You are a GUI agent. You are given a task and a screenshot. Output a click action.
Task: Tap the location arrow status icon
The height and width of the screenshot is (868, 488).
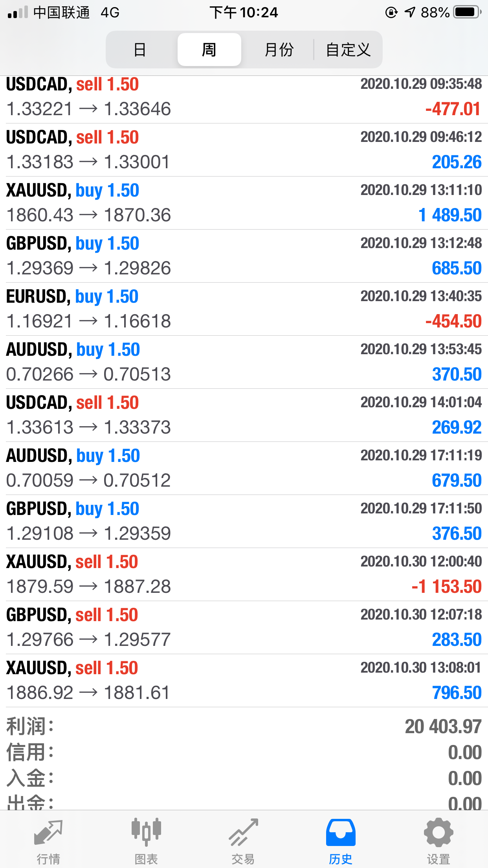pos(410,13)
